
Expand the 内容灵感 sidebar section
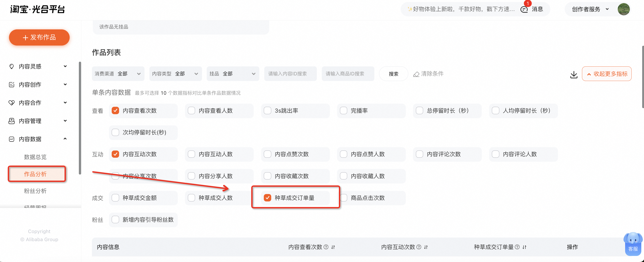(65, 66)
